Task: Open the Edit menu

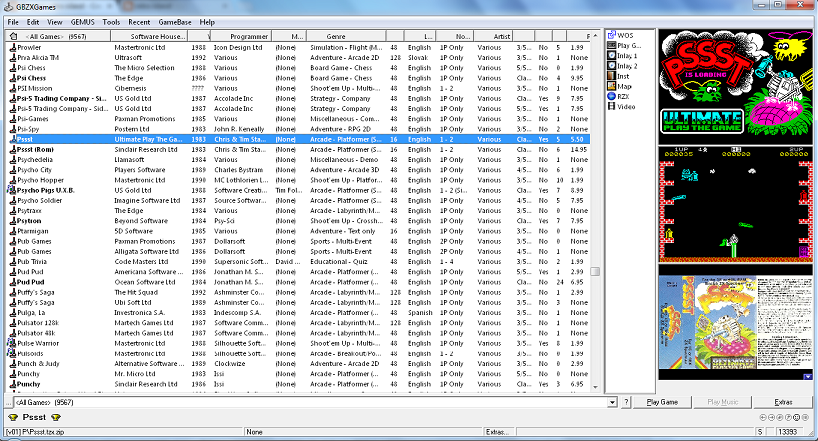Action: 33,22
